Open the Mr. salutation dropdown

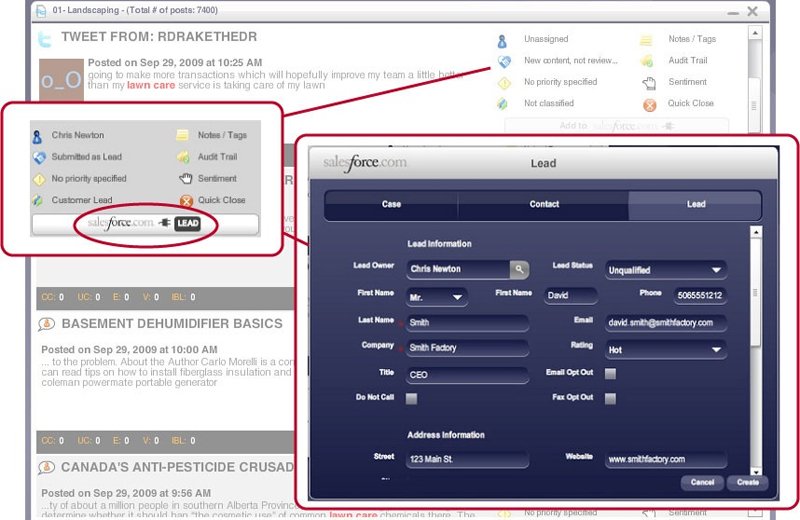tap(437, 297)
